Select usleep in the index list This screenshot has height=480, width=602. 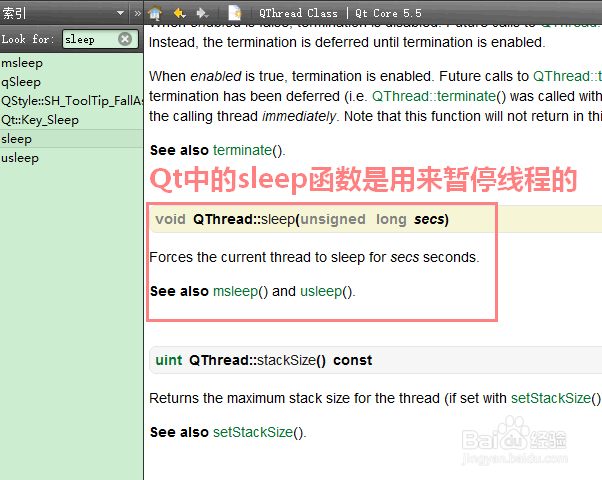coord(71,158)
